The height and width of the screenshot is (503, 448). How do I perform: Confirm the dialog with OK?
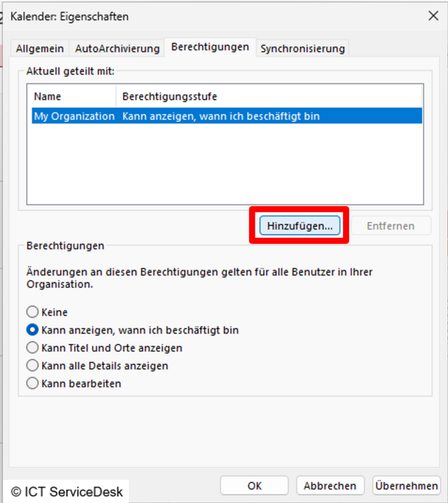(254, 485)
